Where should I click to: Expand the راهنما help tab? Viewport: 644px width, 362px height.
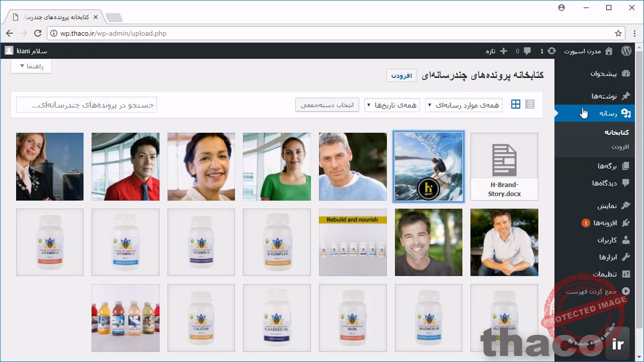pos(31,66)
